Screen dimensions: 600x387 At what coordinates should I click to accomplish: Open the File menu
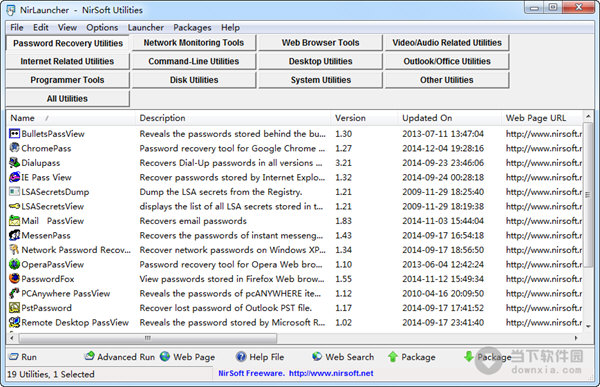(16, 28)
